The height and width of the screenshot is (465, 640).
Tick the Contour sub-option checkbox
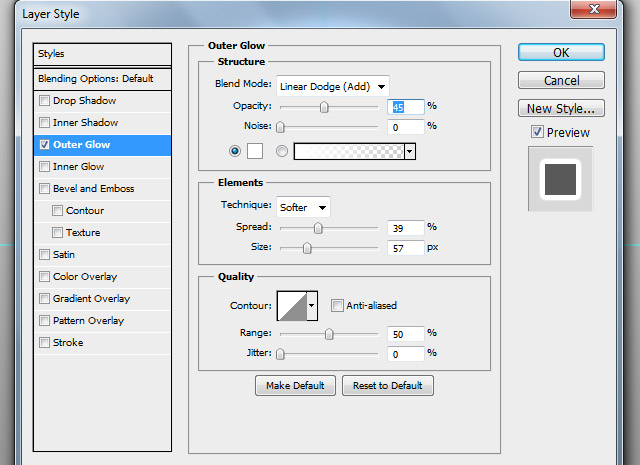point(58,211)
